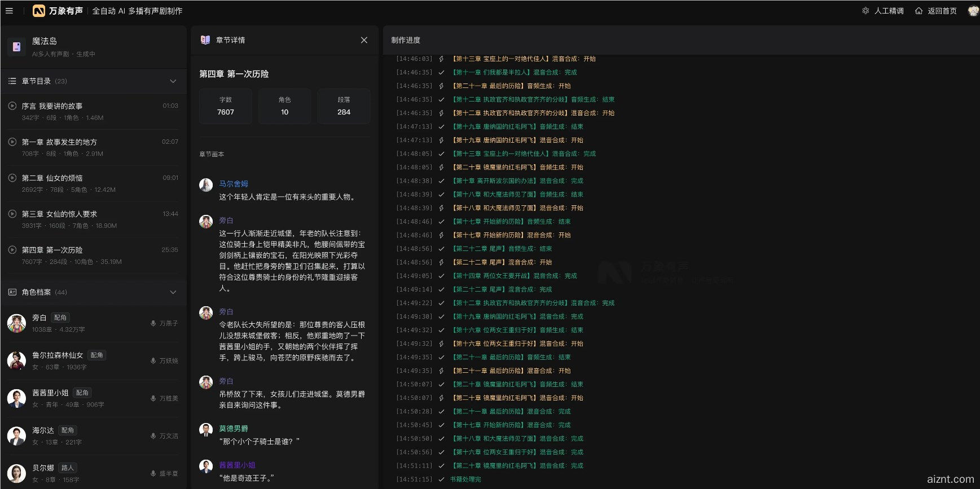Select chapter title 第二章 仙女的烦恼
980x489 pixels.
[52, 178]
